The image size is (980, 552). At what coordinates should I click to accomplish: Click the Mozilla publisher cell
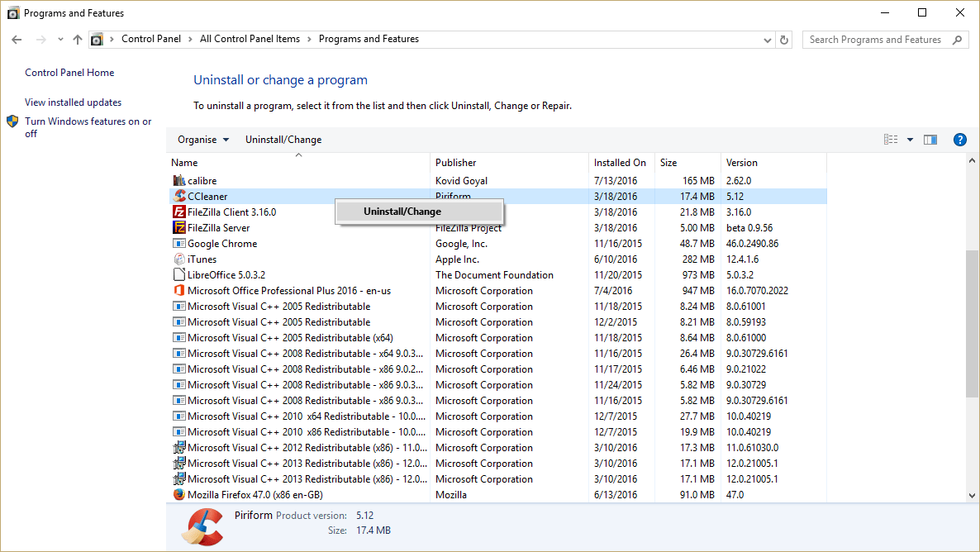451,494
